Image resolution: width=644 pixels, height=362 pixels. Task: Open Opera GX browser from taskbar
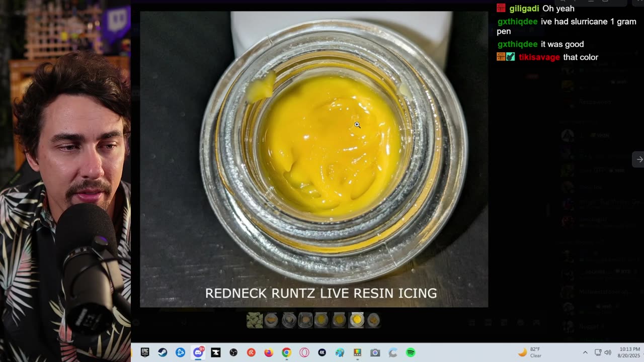click(x=304, y=352)
